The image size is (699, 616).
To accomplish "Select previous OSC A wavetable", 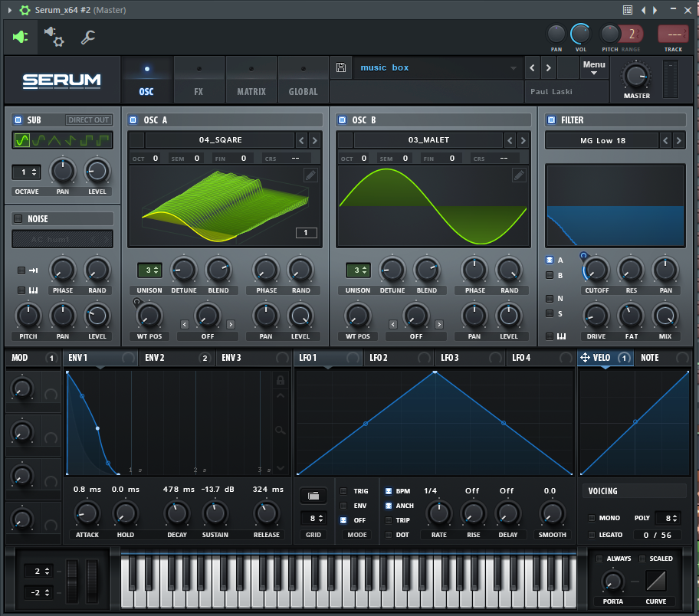I will 302,140.
